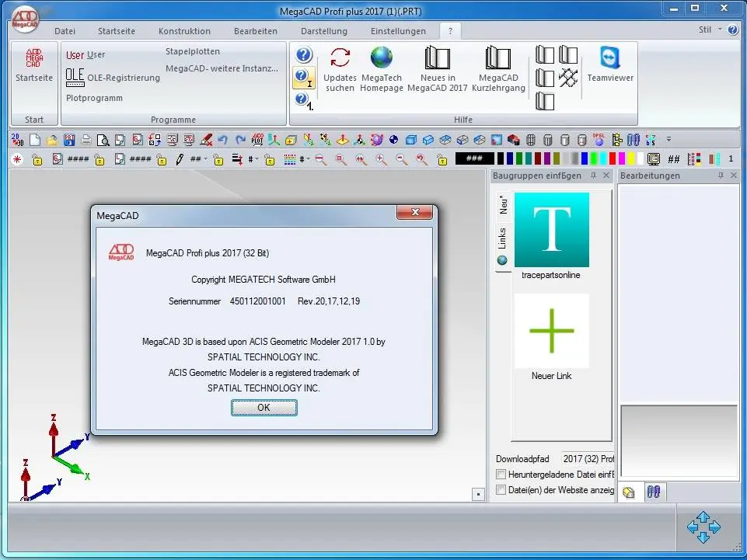Pin the Bearbeitungen panel
The image size is (747, 560).
[x=721, y=176]
